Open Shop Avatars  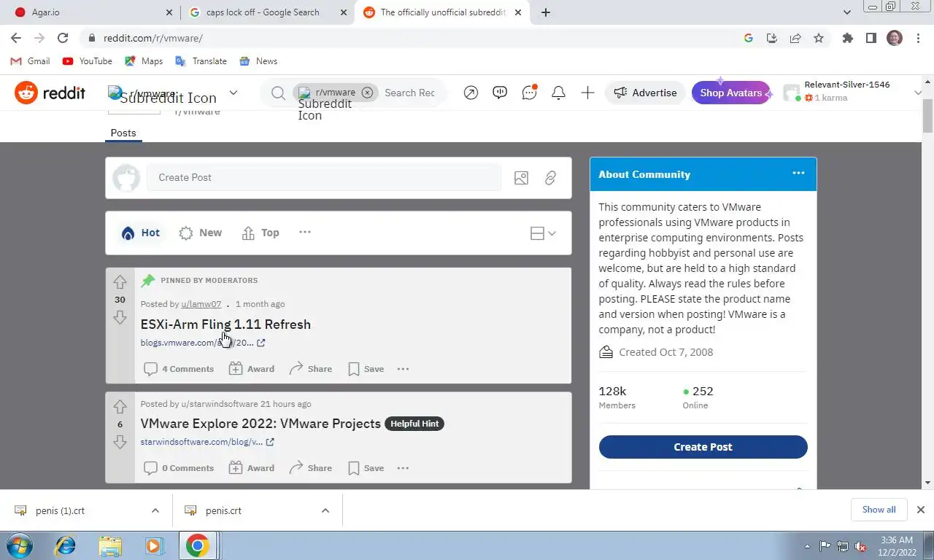point(731,93)
